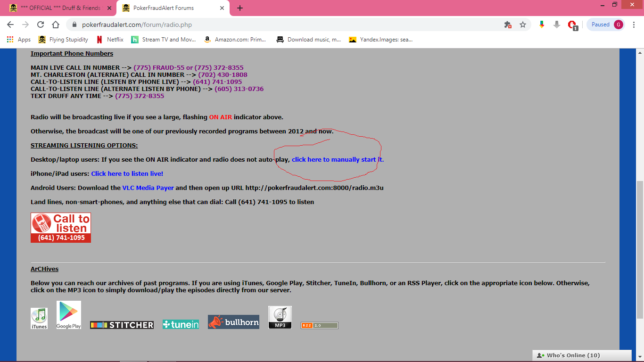The width and height of the screenshot is (644, 362).
Task: Reload the current page
Action: [x=41, y=25]
